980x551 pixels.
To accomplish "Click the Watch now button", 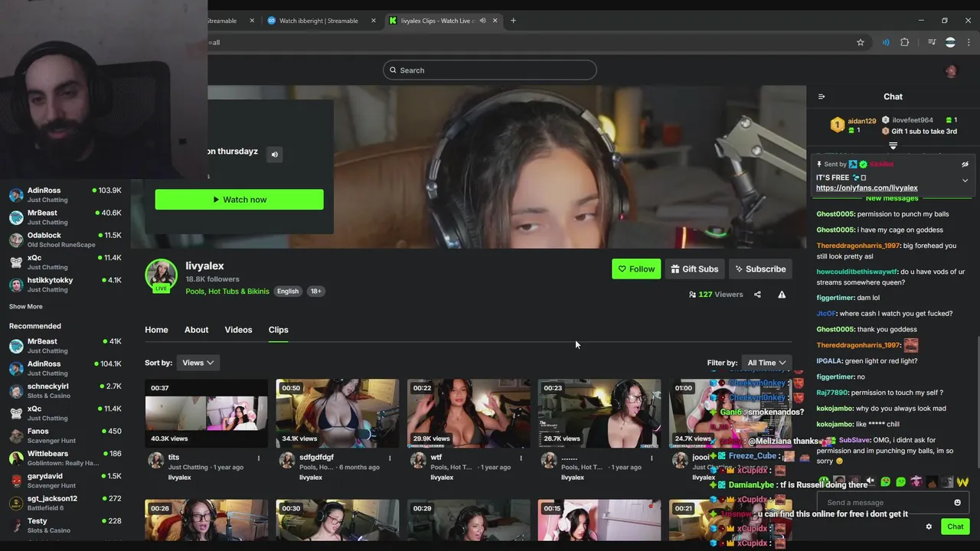I will (239, 200).
